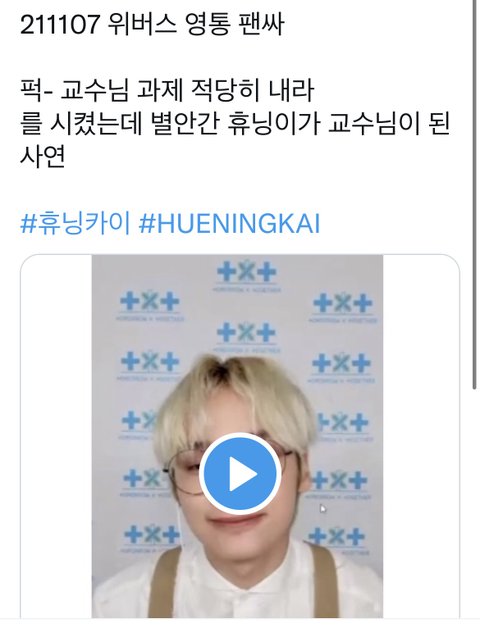Open the #휴닝카이 hashtag link
Image resolution: width=480 pixels, height=628 pixels.
pyautogui.click(x=75, y=224)
